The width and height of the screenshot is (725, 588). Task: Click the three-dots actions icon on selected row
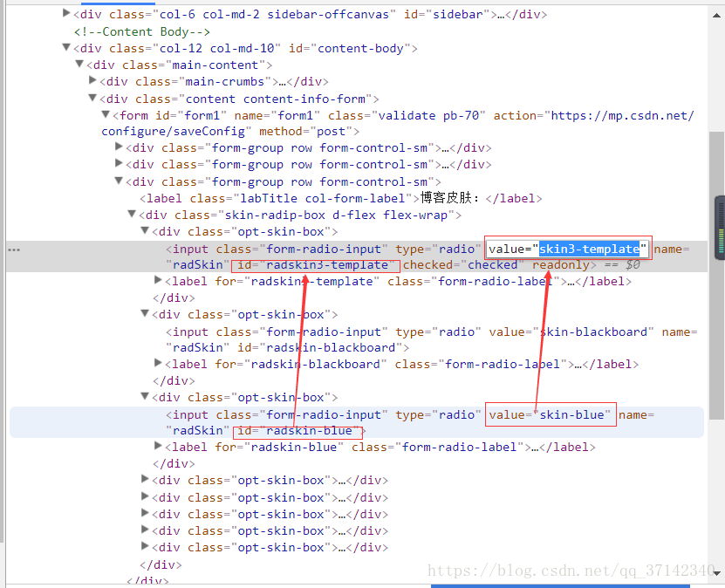click(x=14, y=250)
